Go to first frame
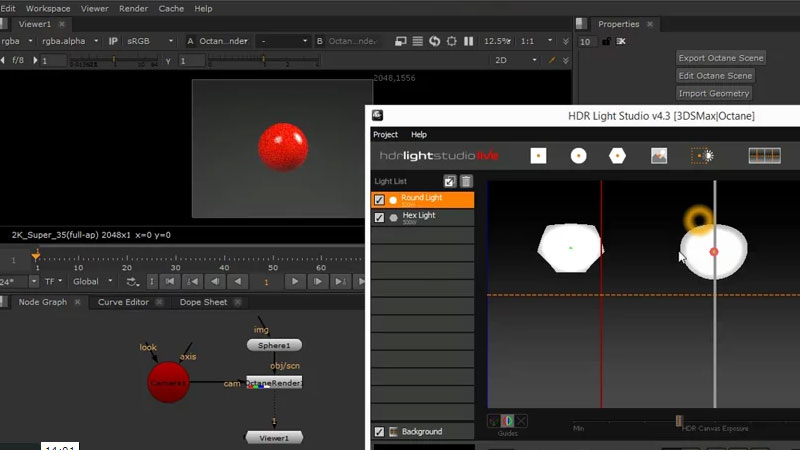Screen dimensions: 800x450 pyautogui.click(x=170, y=282)
